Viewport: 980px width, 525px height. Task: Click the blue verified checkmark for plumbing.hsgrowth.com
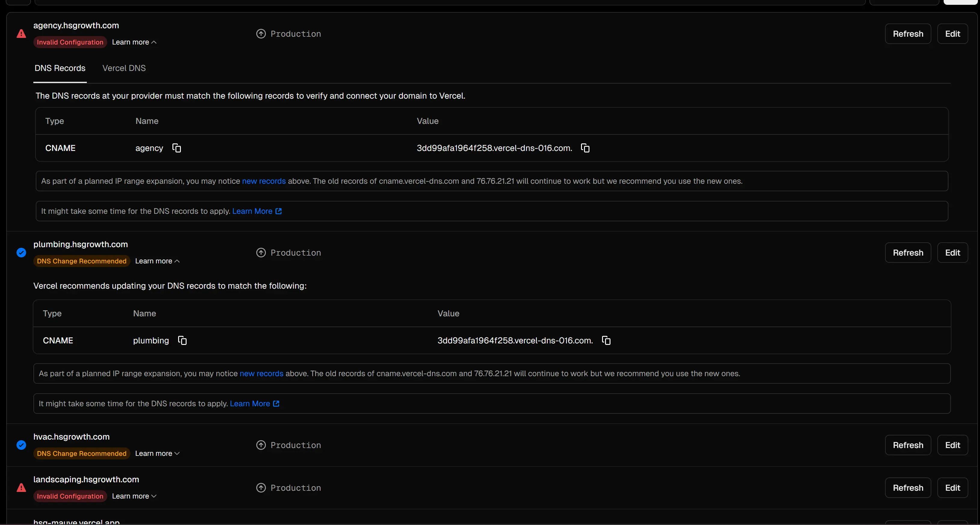click(21, 253)
